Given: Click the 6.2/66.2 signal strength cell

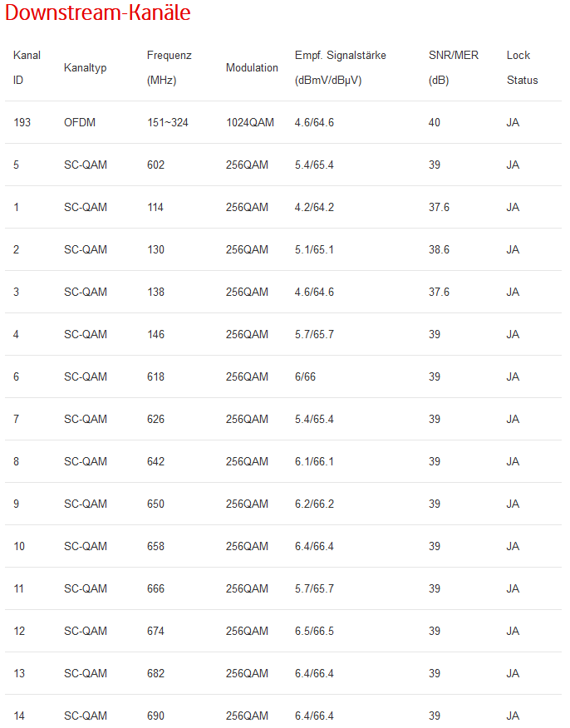Looking at the screenshot, I should point(314,504).
